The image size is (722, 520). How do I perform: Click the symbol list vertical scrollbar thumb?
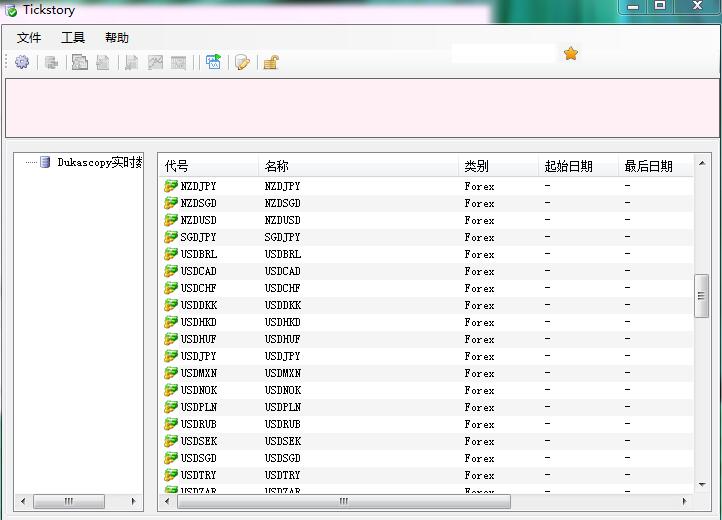[x=701, y=296]
